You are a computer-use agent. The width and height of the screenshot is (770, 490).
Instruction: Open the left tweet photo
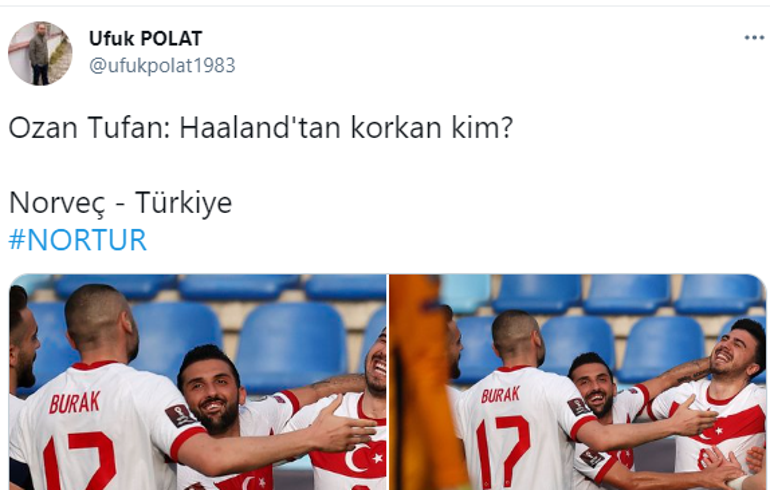coord(198,382)
